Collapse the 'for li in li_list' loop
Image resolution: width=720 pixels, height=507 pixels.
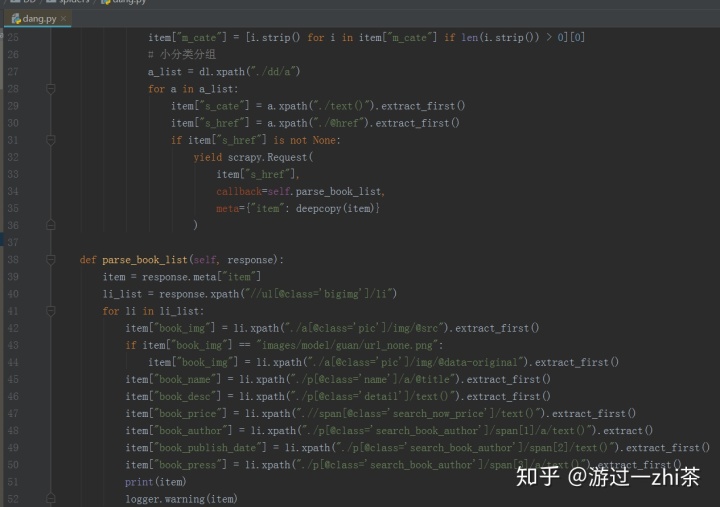coord(51,311)
